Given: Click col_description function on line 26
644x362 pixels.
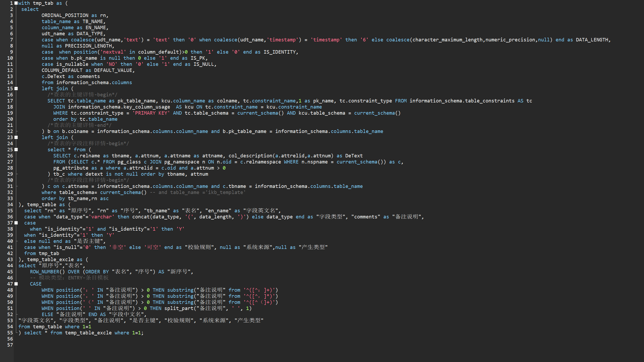Looking at the screenshot, I should (250, 156).
